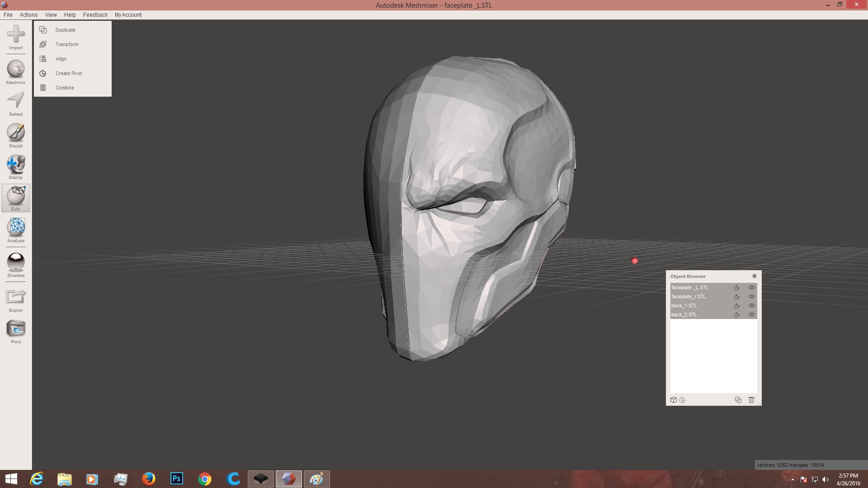This screenshot has width=868, height=488.
Task: Open the Meshmix tool
Action: click(16, 72)
